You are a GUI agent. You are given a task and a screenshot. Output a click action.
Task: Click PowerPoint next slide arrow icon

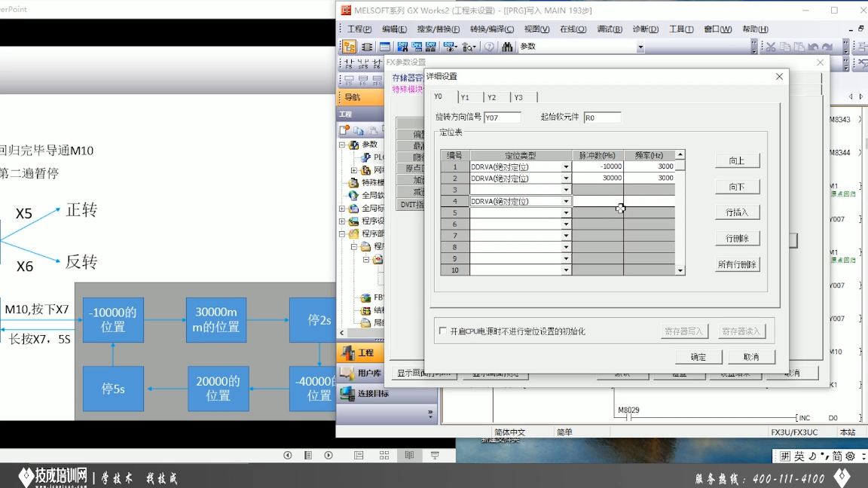tap(329, 456)
